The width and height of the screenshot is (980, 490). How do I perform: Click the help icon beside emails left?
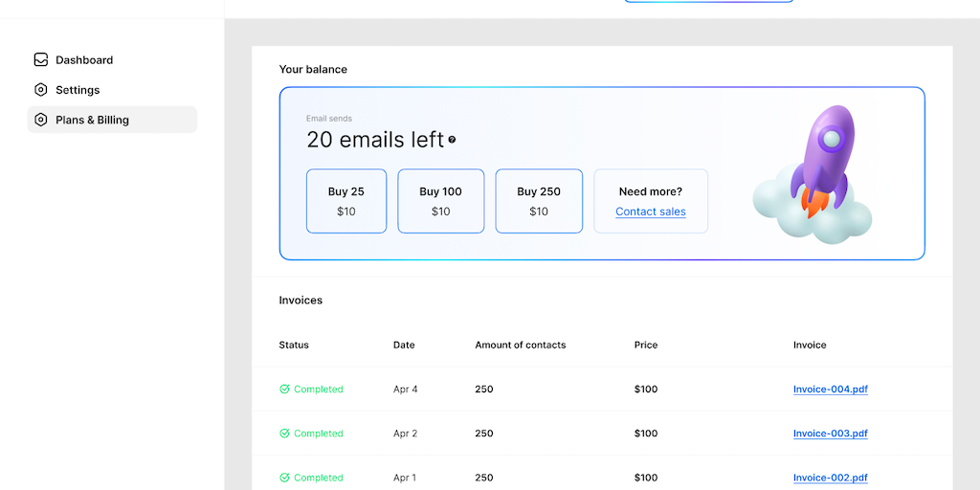(452, 140)
